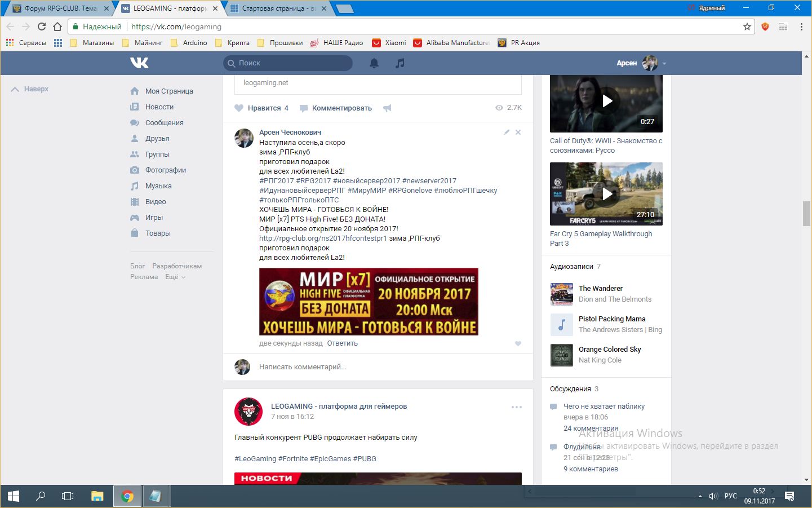Open the rpg-club.org contest link

(x=323, y=238)
